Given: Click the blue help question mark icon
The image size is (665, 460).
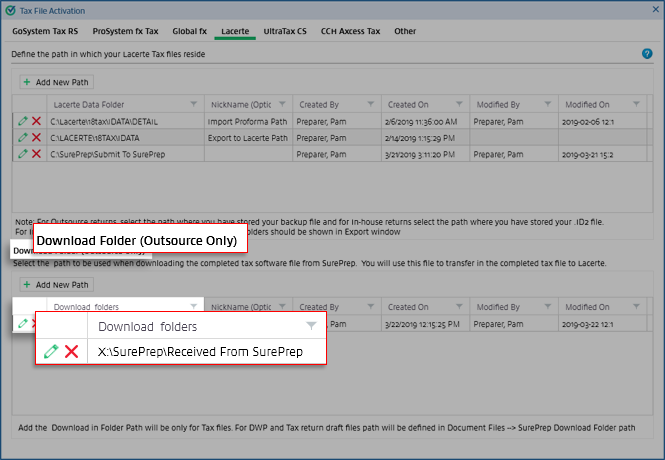Looking at the screenshot, I should 647,54.
